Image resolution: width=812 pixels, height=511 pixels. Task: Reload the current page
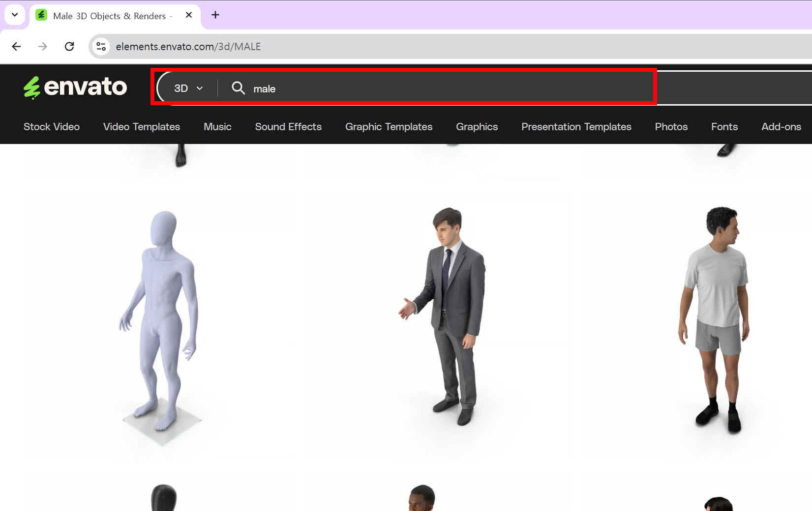[69, 46]
